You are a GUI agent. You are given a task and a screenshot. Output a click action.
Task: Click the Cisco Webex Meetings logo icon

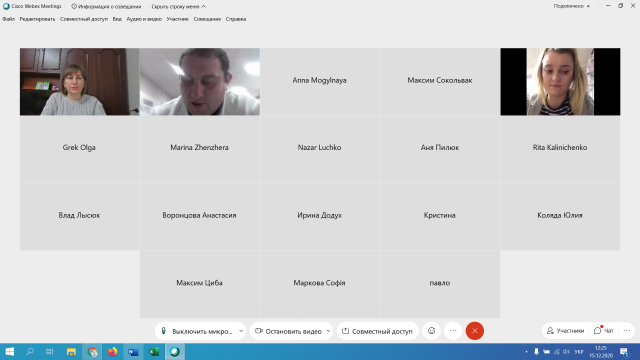(6, 7)
